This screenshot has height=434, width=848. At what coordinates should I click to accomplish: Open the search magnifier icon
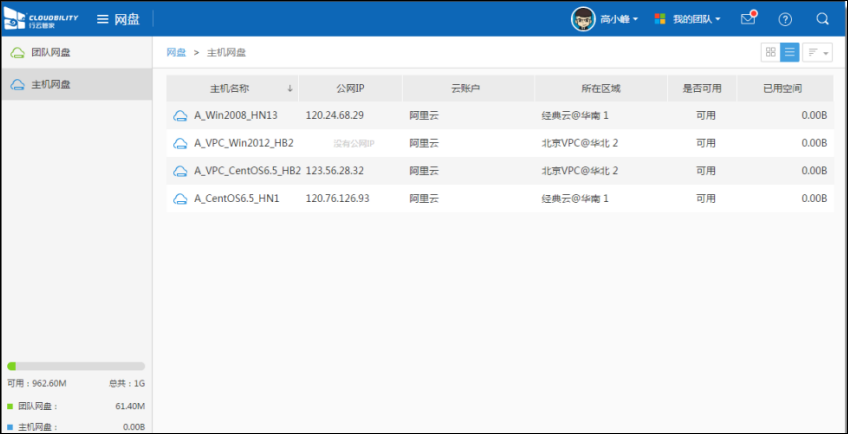point(822,19)
